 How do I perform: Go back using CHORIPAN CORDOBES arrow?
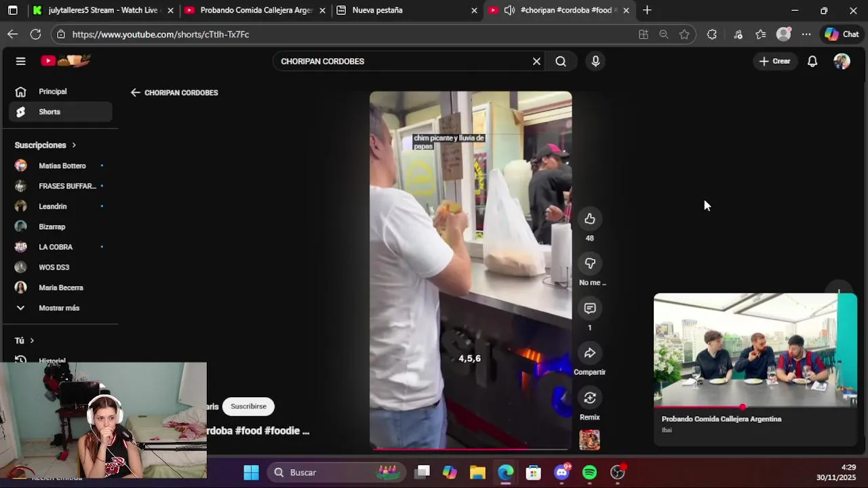pos(136,93)
